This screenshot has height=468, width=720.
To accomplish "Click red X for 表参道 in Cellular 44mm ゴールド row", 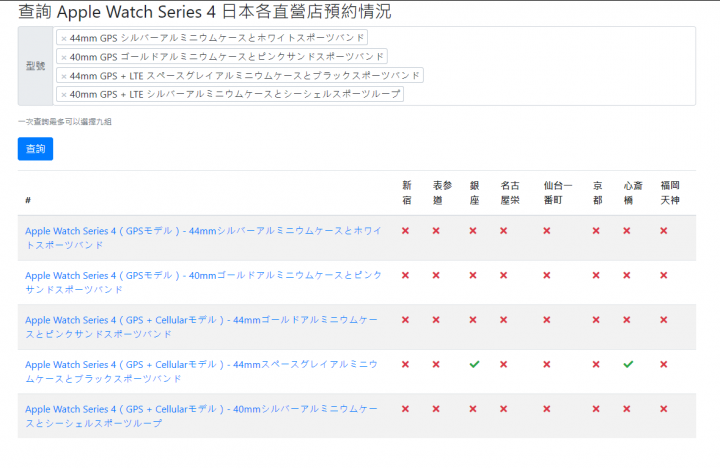I will (436, 320).
